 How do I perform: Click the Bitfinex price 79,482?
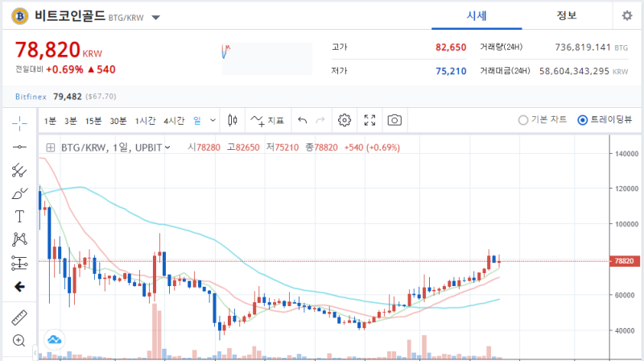click(68, 97)
